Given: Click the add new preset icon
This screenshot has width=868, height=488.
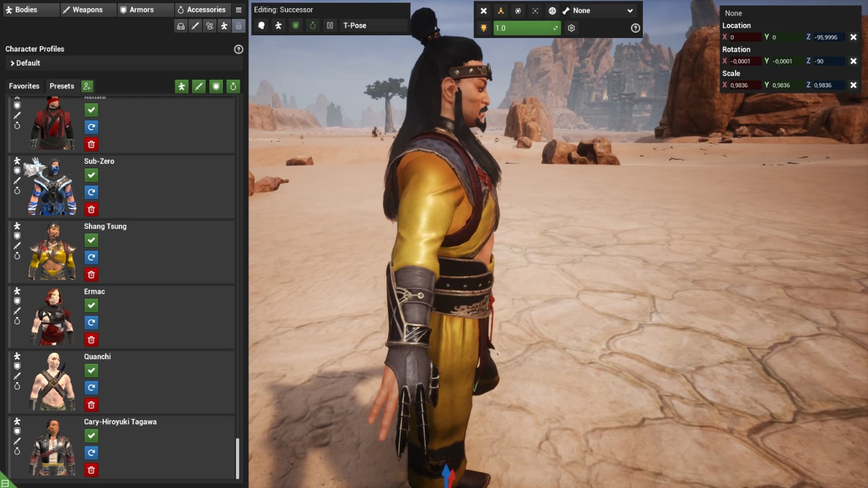Looking at the screenshot, I should (x=87, y=86).
